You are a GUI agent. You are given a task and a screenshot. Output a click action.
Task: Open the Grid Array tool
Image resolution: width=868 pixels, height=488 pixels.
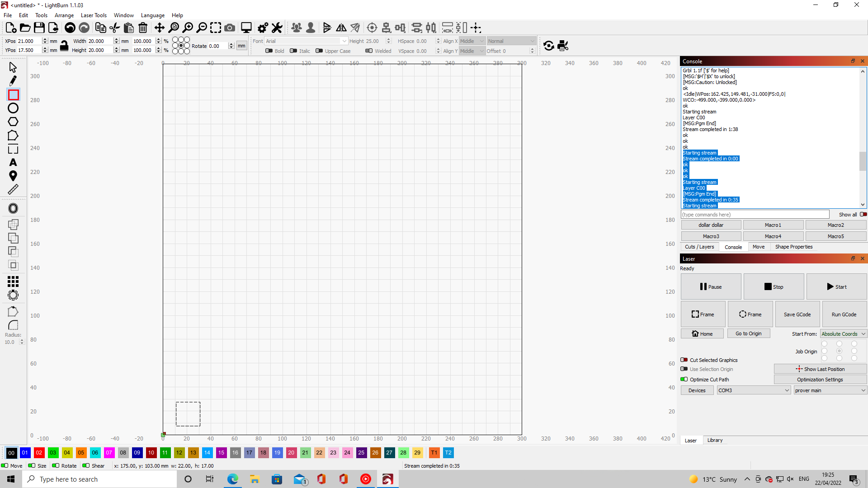(x=13, y=282)
